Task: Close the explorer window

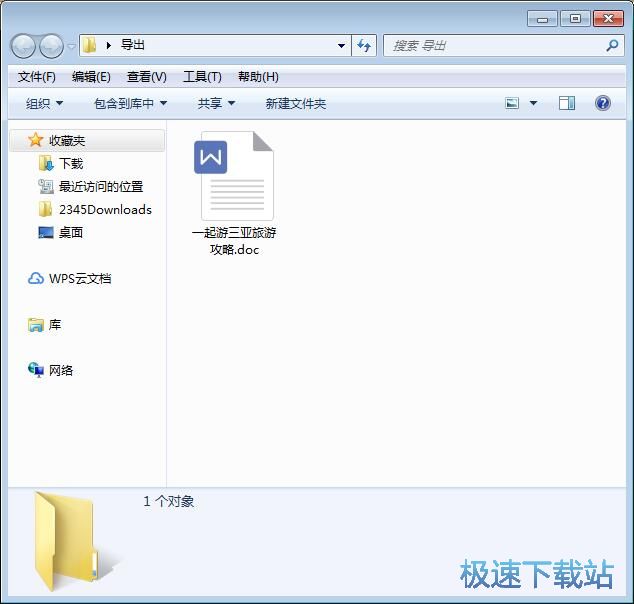Action: pos(608,19)
